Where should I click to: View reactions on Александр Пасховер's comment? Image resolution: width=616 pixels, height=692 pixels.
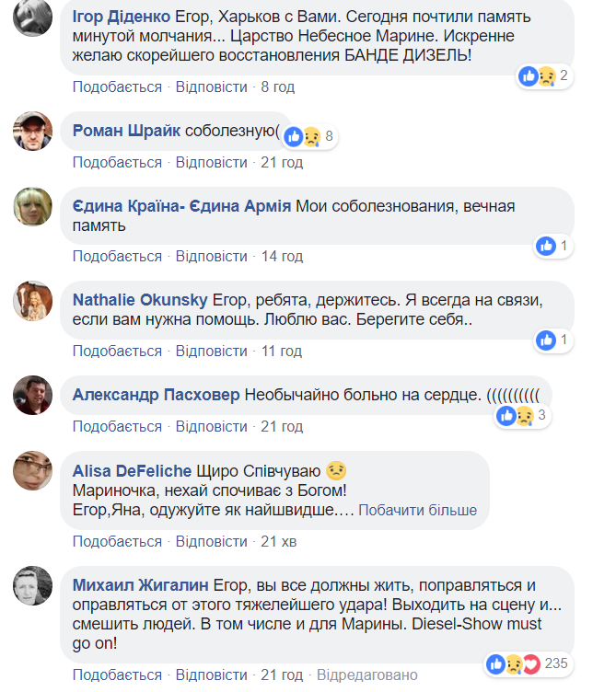click(517, 416)
